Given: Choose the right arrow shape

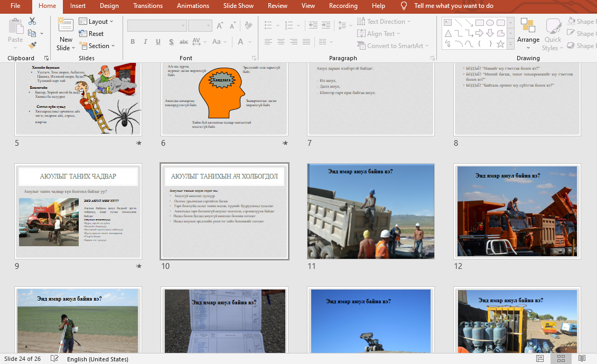Looking at the screenshot, I should pyautogui.click(x=479, y=33).
